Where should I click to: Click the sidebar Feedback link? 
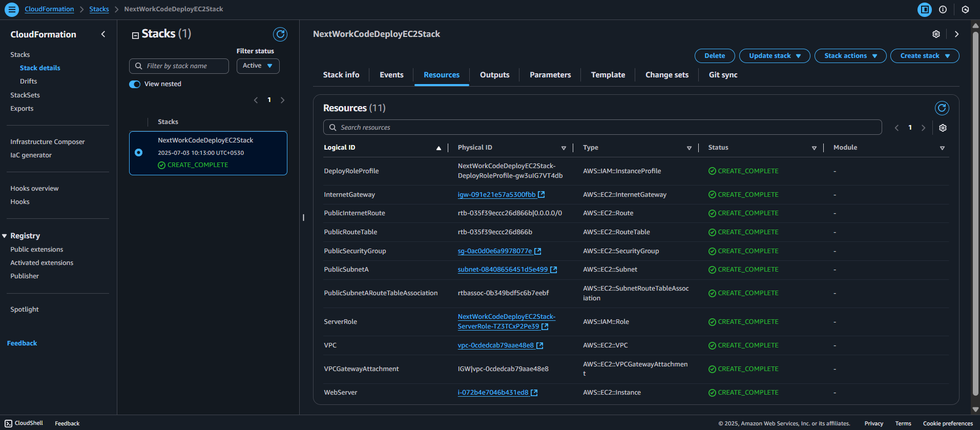(x=22, y=343)
